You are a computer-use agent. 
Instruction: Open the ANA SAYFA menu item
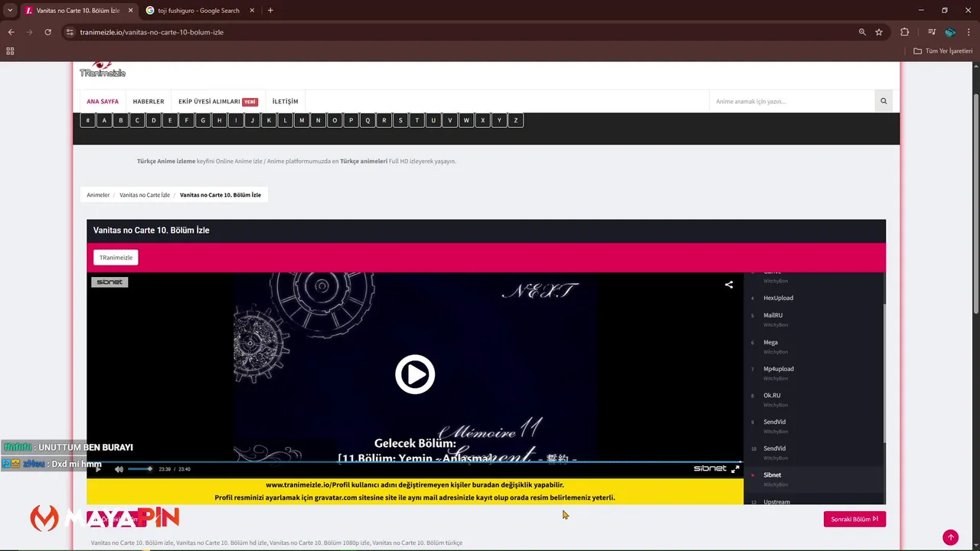pos(103,101)
